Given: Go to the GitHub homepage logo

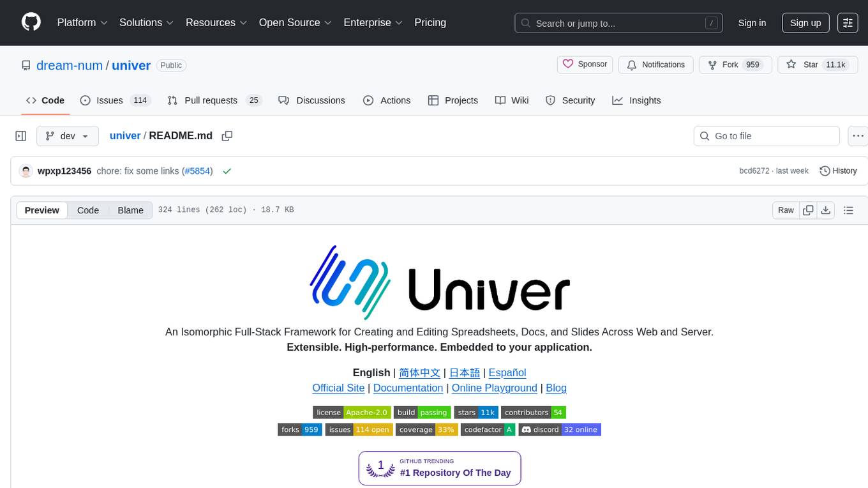Looking at the screenshot, I should tap(31, 22).
